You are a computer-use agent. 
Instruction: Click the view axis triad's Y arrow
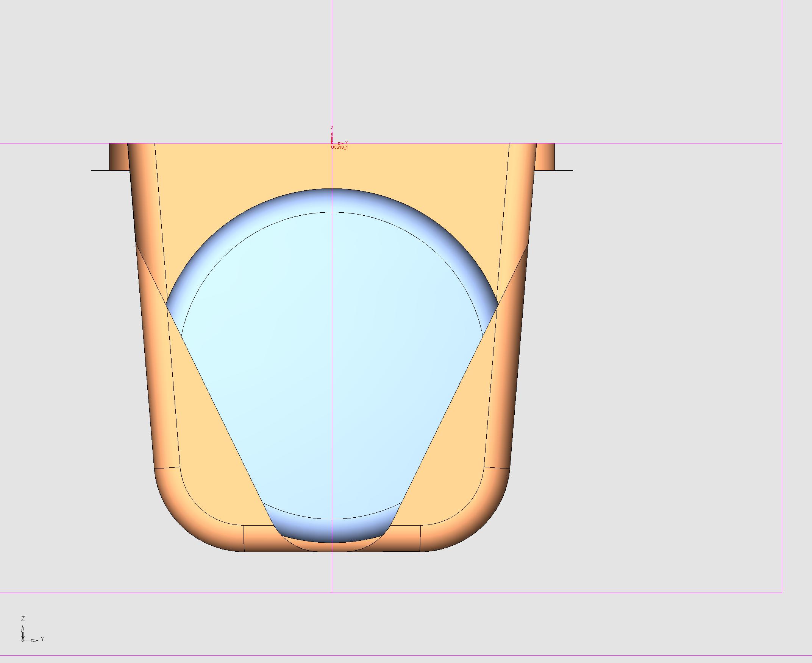pos(34,640)
